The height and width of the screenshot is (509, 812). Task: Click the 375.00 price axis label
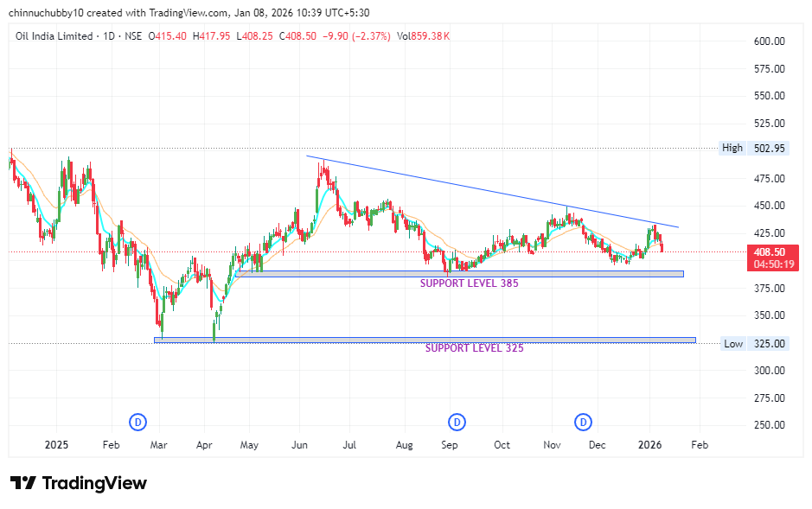click(770, 288)
